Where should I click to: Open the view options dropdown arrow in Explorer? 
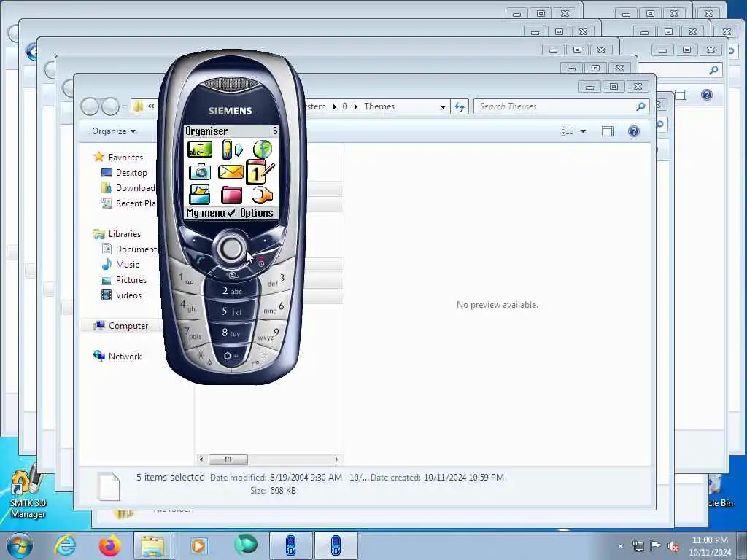583,131
